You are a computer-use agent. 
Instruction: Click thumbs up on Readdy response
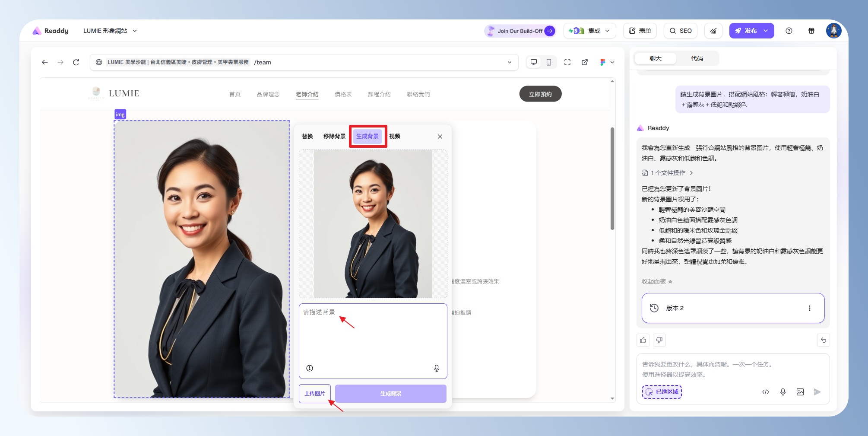pos(643,340)
